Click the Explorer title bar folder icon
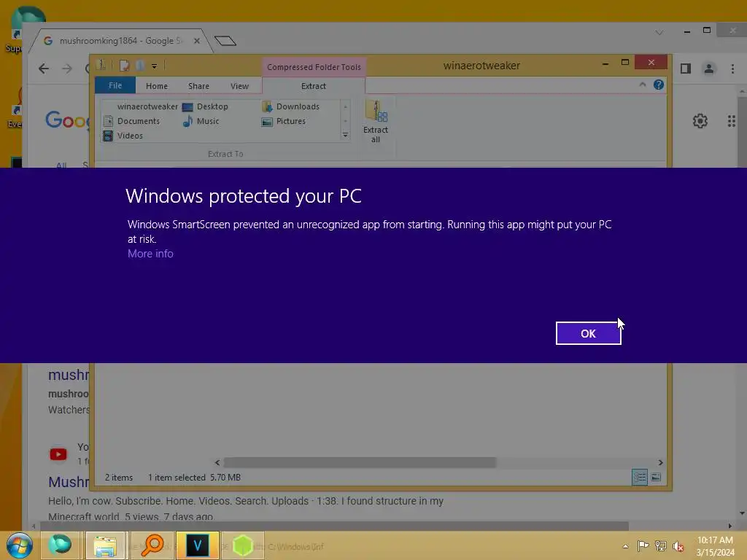Image resolution: width=747 pixels, height=560 pixels. point(101,65)
